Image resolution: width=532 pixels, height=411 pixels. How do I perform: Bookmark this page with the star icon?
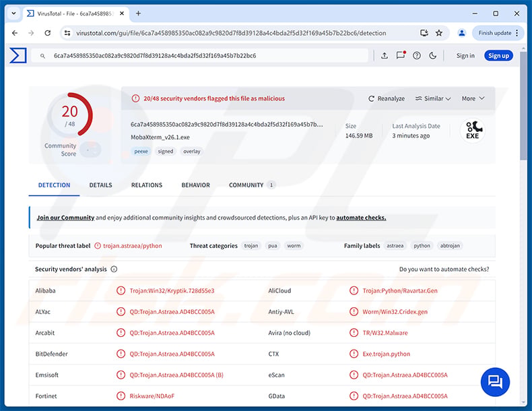point(438,33)
